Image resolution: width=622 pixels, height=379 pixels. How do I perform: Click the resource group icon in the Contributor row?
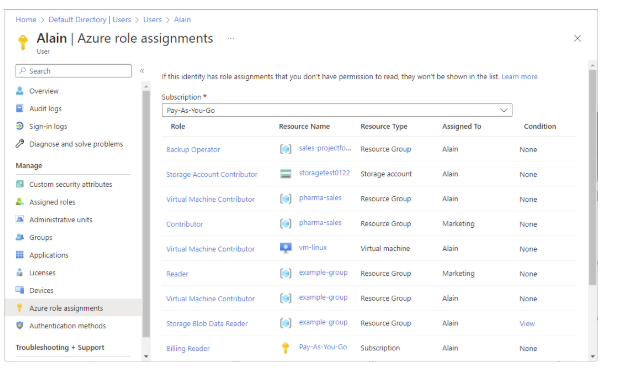pos(286,224)
